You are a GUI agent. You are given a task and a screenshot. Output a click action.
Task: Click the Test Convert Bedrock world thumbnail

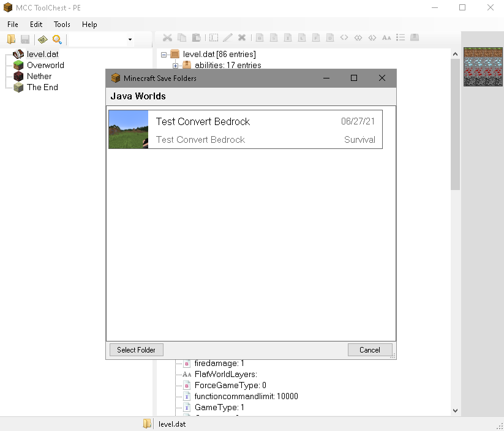128,129
